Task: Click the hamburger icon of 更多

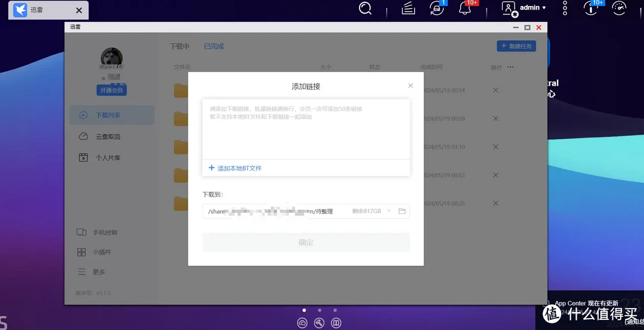Action: 81,272
